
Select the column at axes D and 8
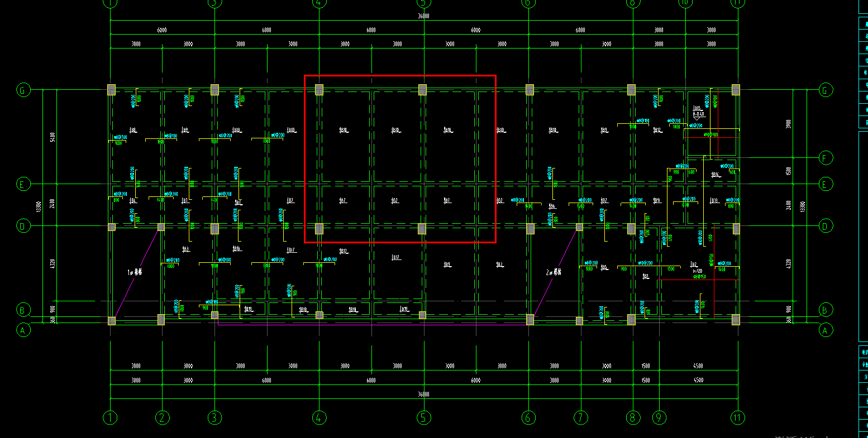click(631, 229)
